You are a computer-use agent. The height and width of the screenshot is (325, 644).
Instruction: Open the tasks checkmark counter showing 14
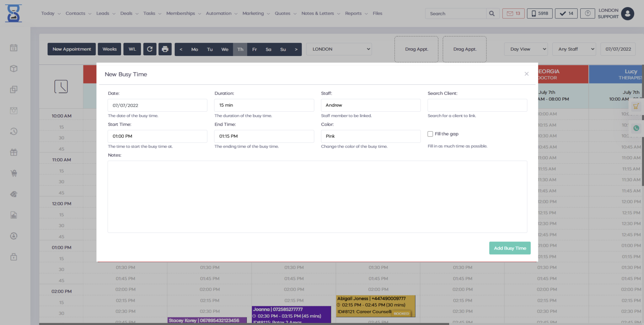tap(566, 13)
